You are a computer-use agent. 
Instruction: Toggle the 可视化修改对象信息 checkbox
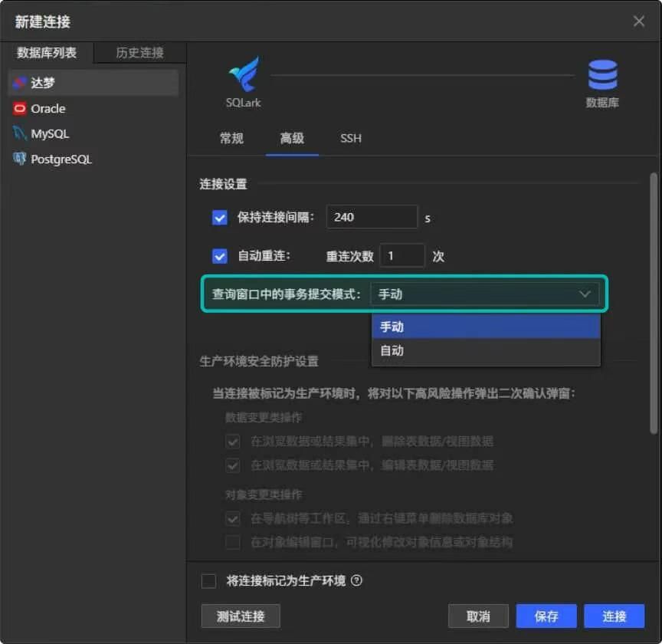coord(233,542)
